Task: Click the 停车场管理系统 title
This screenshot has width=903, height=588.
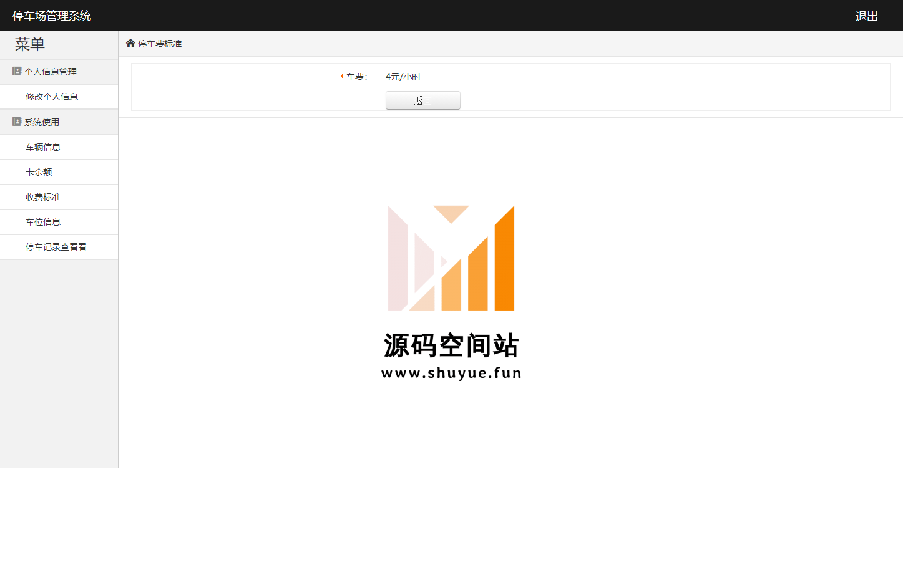Action: [x=52, y=16]
